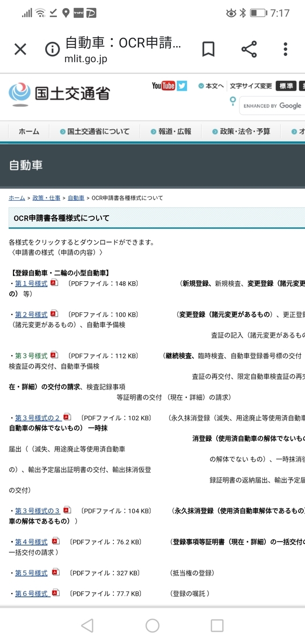Viewport: 305px width, 644px height.
Task: Tap Android home circle button
Action: (x=152, y=625)
